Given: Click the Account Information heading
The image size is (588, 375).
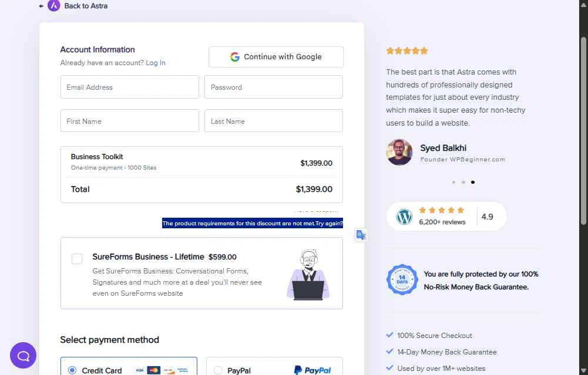Looking at the screenshot, I should [98, 49].
